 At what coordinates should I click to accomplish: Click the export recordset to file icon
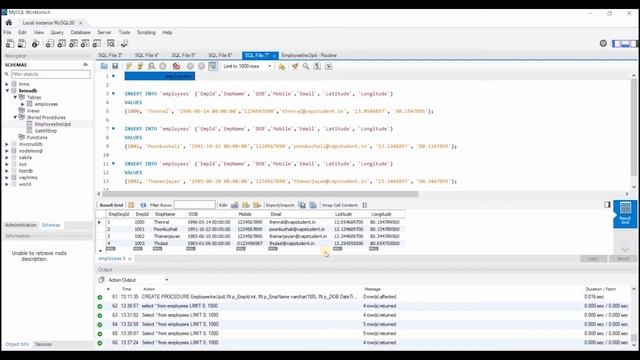pyautogui.click(x=302, y=205)
